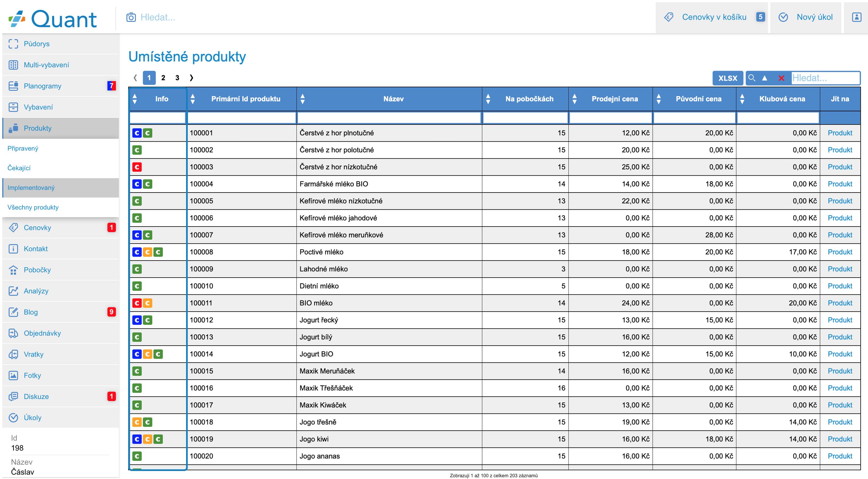
Task: Open the Úkoly sidebar section
Action: point(61,418)
